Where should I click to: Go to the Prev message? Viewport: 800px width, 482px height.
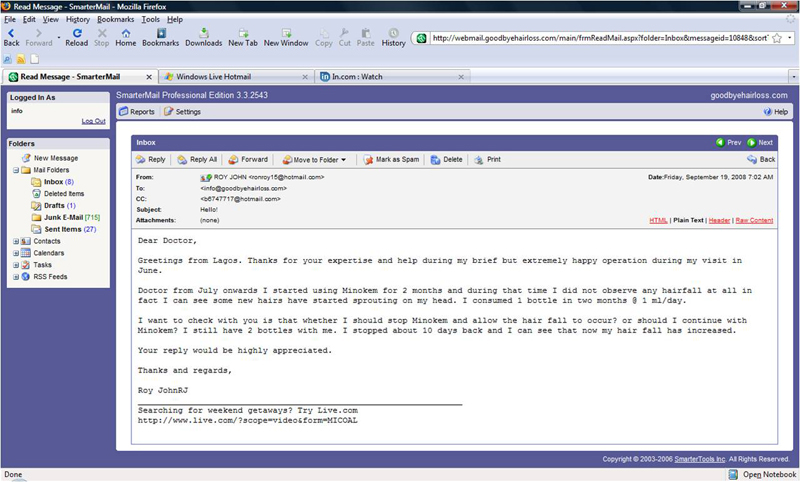pyautogui.click(x=729, y=143)
